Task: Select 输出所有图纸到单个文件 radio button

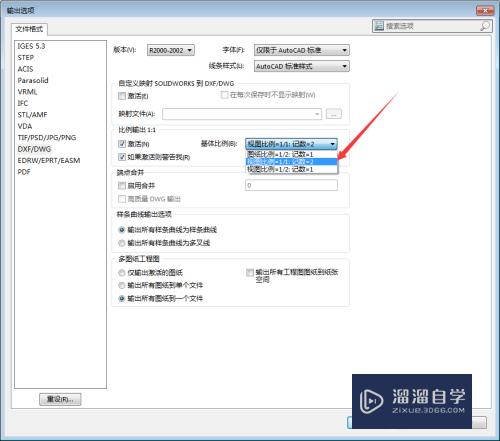Action: [x=122, y=285]
